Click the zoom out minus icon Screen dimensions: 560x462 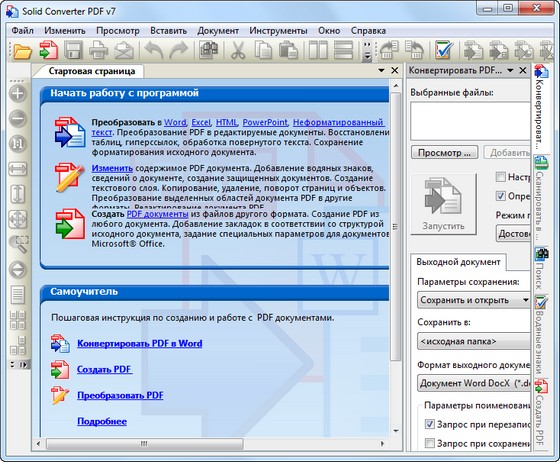coord(18,119)
